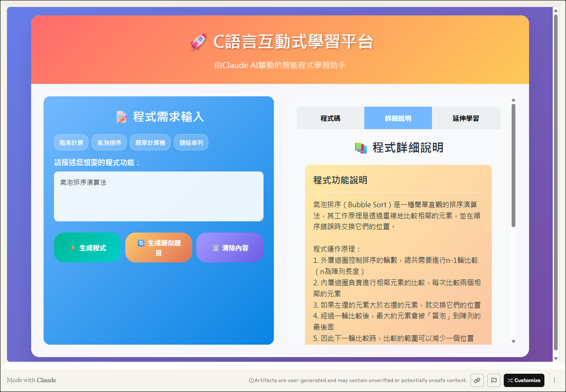Report the artifact using the flag icon

(x=494, y=380)
